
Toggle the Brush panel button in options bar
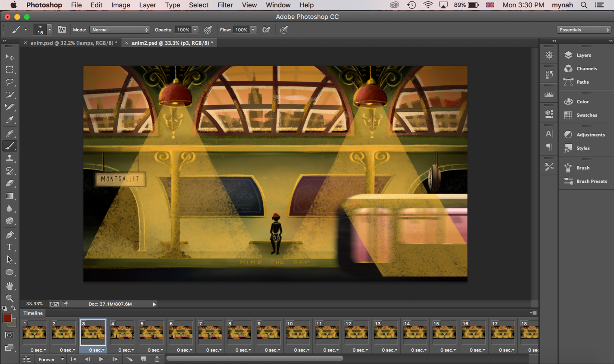point(62,30)
